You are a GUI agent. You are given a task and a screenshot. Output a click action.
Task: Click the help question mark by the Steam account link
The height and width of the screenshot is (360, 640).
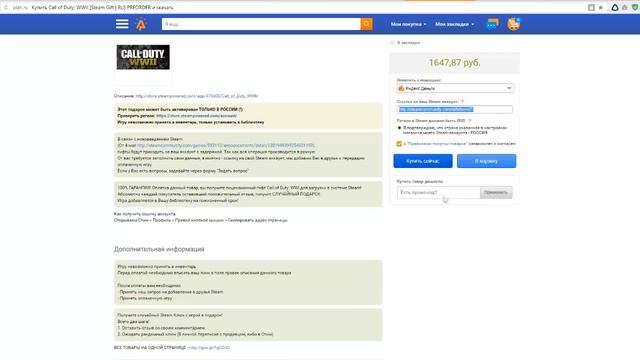[x=462, y=102]
